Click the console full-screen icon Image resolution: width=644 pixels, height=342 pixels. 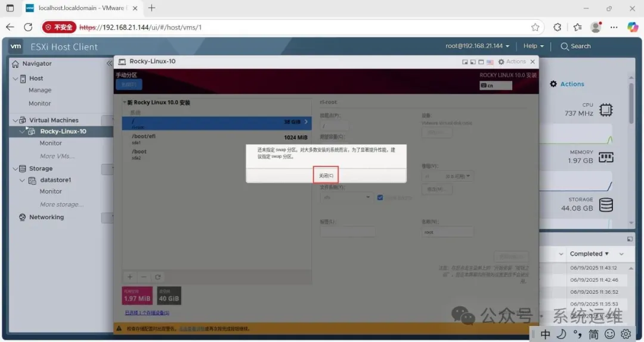click(481, 62)
